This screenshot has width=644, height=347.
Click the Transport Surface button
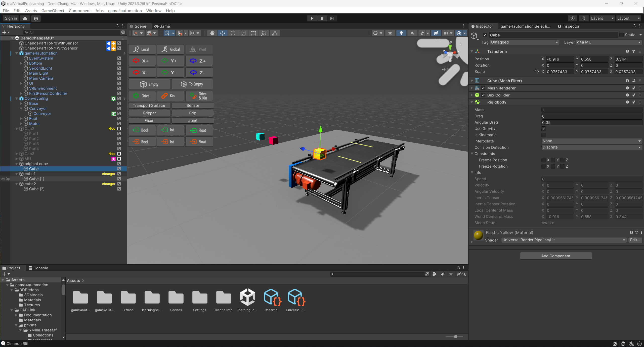tap(149, 106)
